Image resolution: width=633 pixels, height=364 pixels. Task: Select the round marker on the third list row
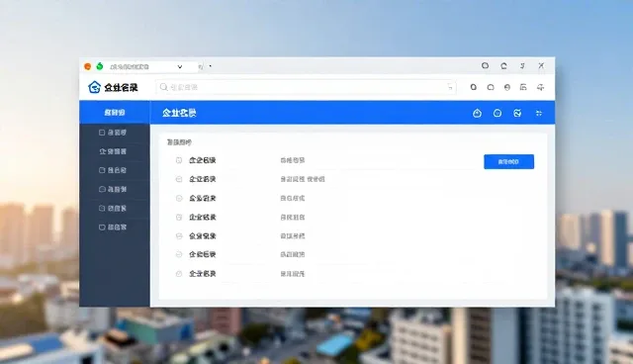pos(179,198)
